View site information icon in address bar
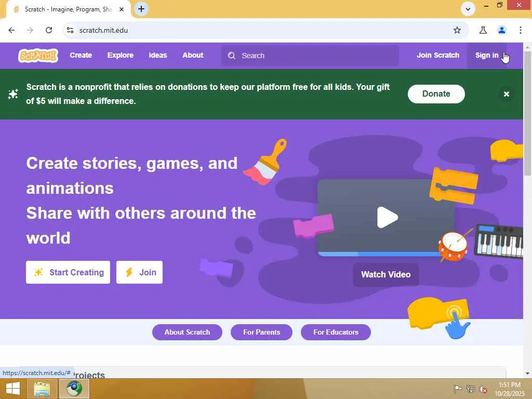The width and height of the screenshot is (532, 399). 70,30
